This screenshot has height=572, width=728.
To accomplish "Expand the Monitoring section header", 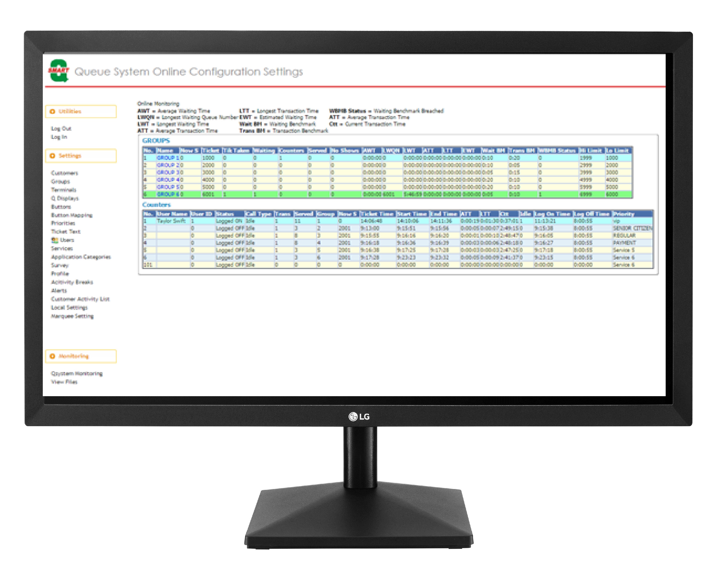I will [81, 356].
